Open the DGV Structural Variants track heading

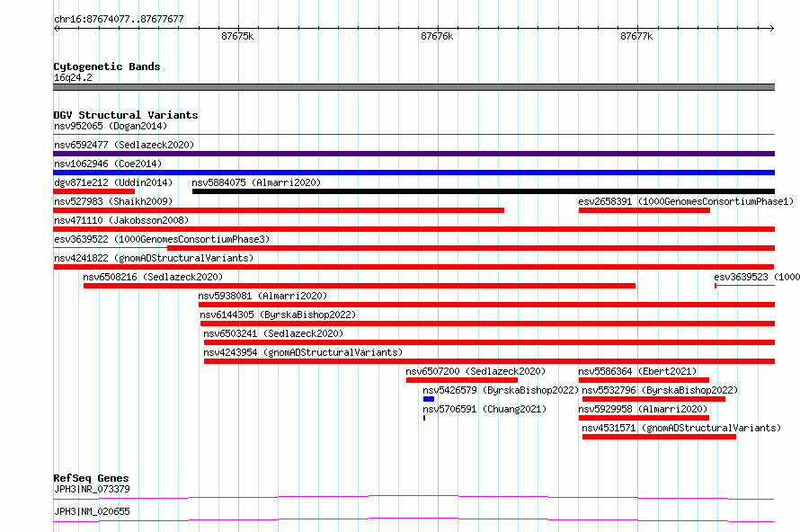point(126,115)
